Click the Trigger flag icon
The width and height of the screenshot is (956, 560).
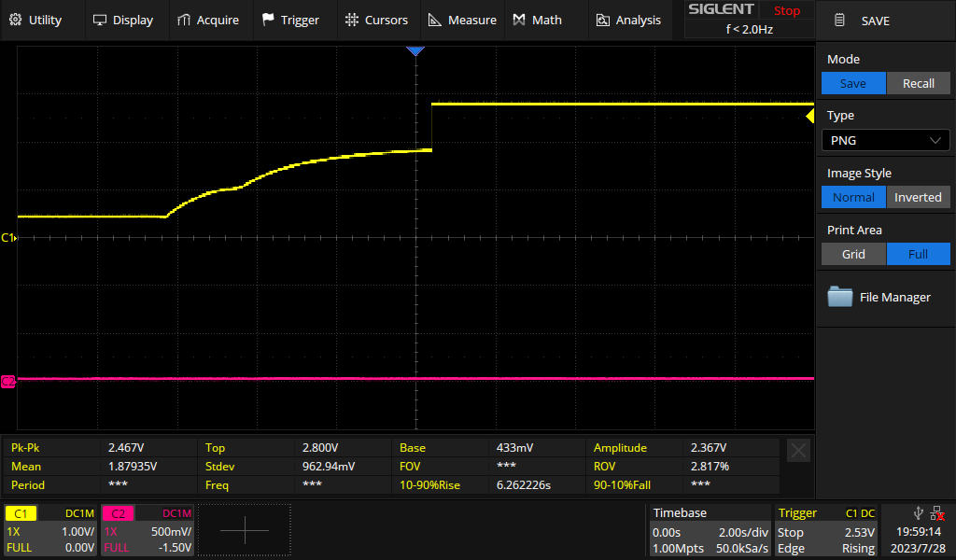coord(268,20)
